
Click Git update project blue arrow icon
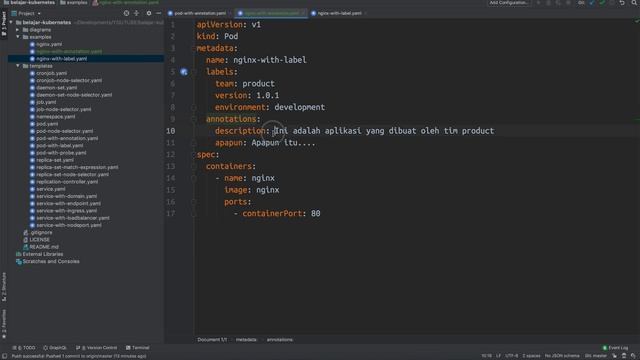(592, 3)
